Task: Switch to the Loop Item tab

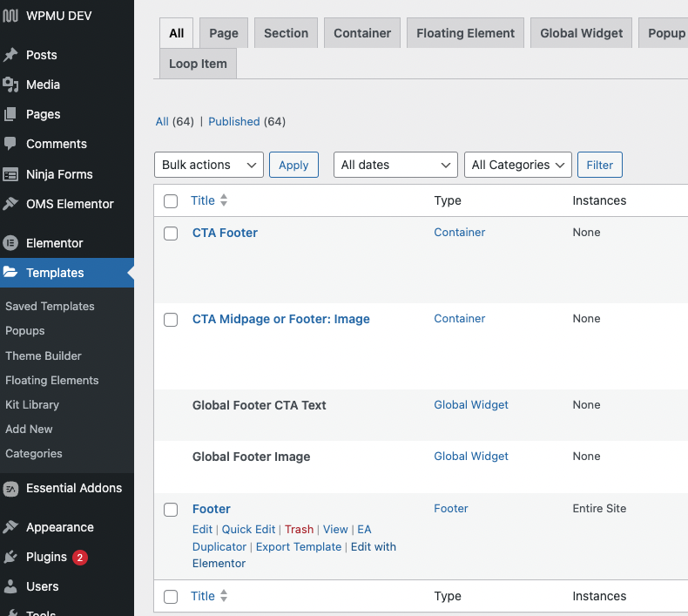Action: coord(198,64)
